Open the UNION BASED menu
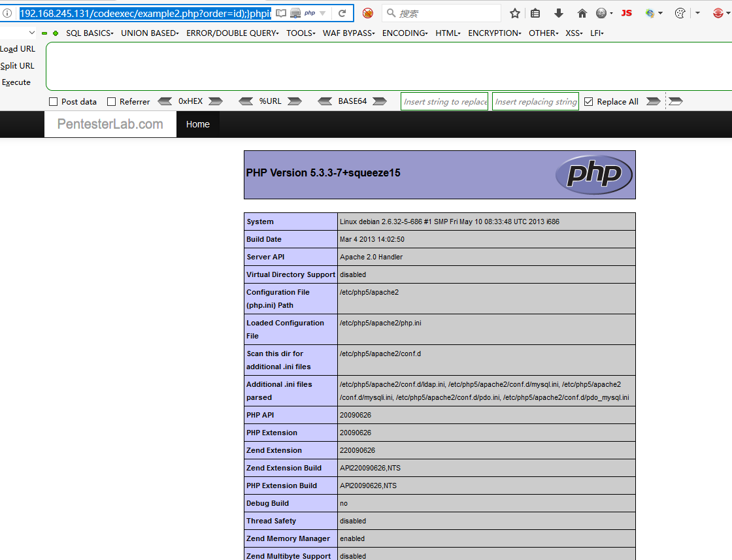Viewport: 732px width, 560px height. tap(150, 33)
